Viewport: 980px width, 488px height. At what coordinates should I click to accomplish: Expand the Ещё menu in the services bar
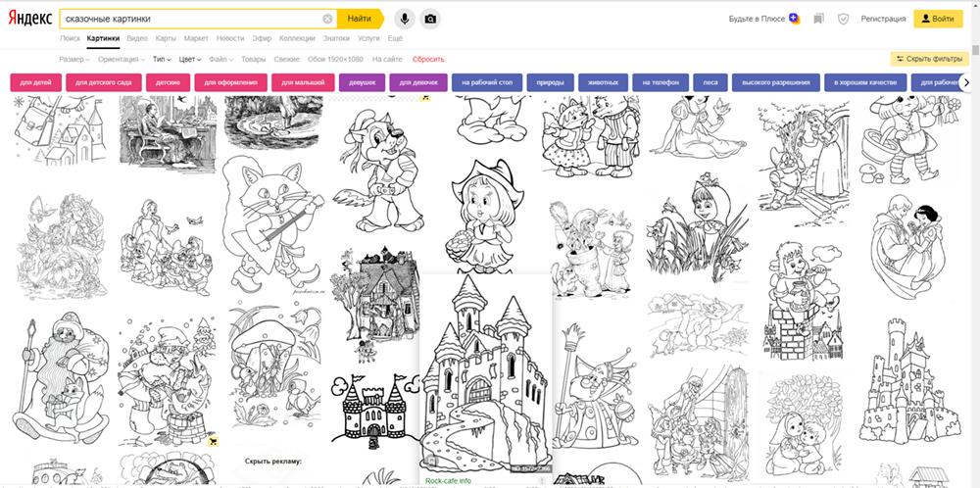pyautogui.click(x=395, y=38)
